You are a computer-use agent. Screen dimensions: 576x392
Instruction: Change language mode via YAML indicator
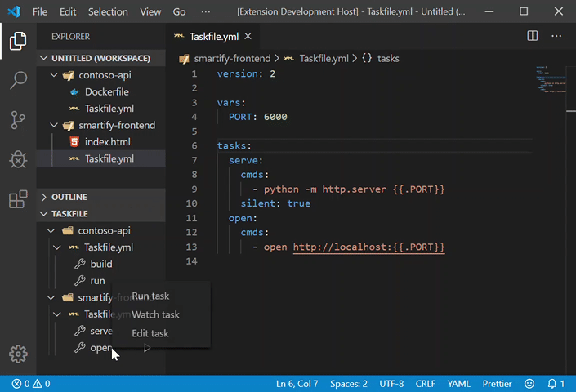[459, 384]
